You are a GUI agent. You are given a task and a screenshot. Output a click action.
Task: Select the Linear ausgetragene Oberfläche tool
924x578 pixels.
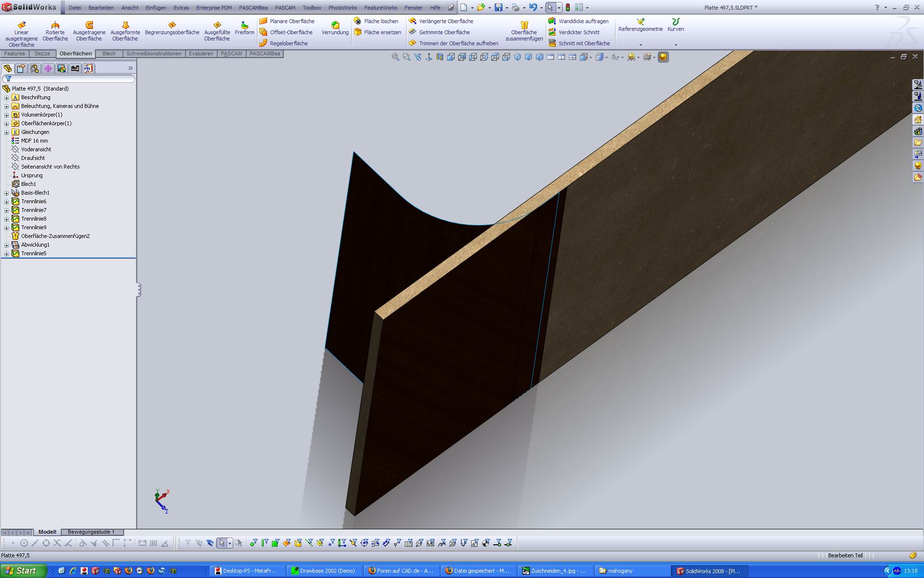coord(21,34)
